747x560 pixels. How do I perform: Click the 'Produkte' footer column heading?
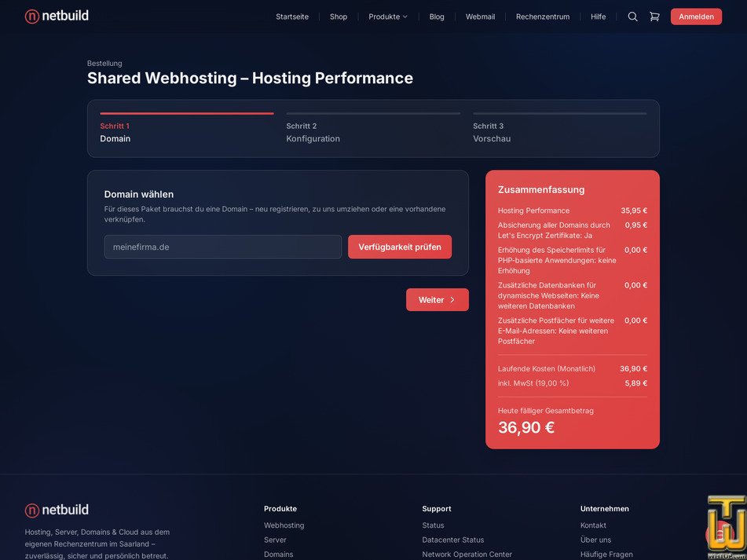coord(280,509)
